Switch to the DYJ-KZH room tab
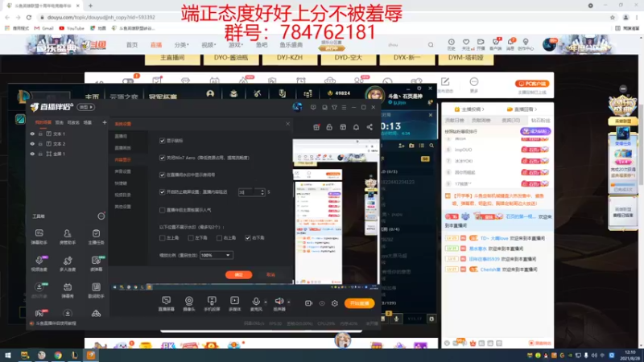 coord(290,58)
